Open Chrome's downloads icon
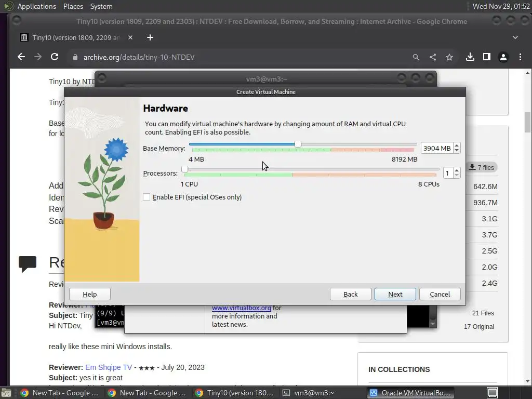Screen dimensions: 532x399 [x=470, y=57]
